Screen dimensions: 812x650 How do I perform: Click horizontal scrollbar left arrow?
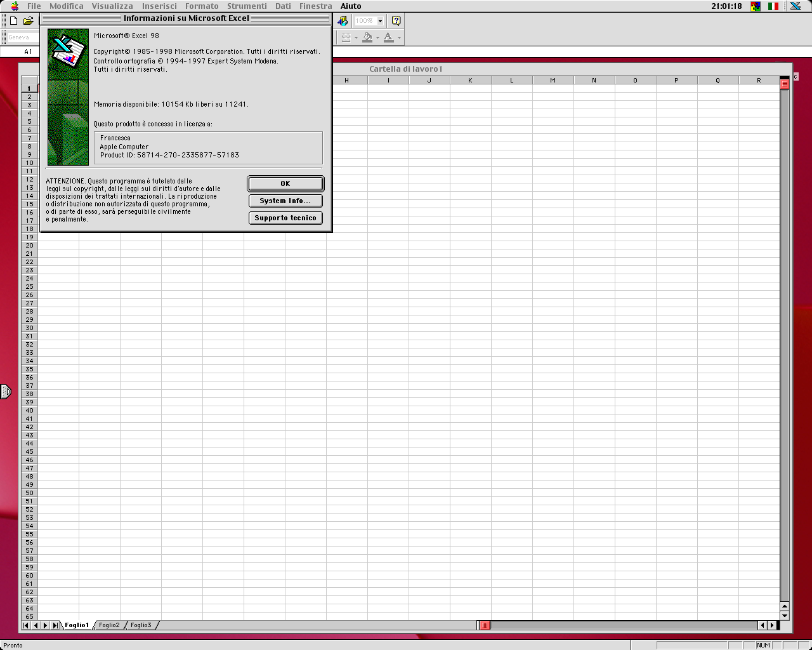pos(763,625)
